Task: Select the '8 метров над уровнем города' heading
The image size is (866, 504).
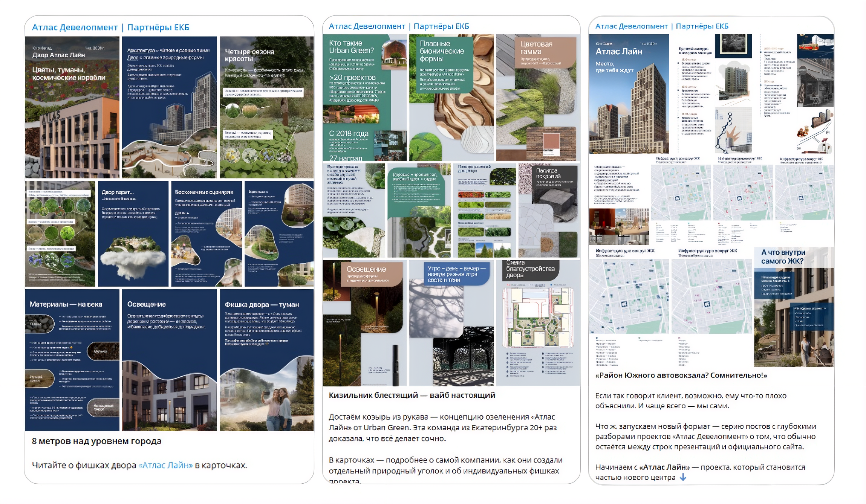Action: pos(96,441)
